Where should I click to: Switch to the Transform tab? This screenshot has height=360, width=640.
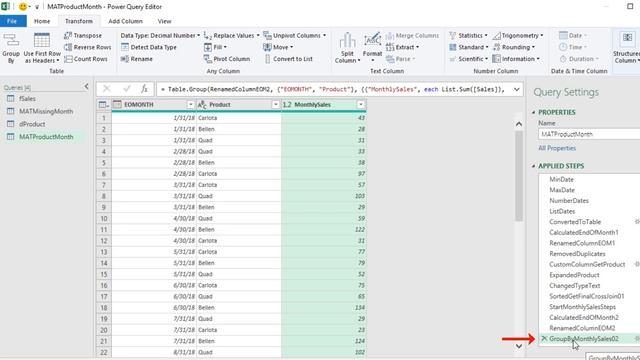pyautogui.click(x=79, y=21)
